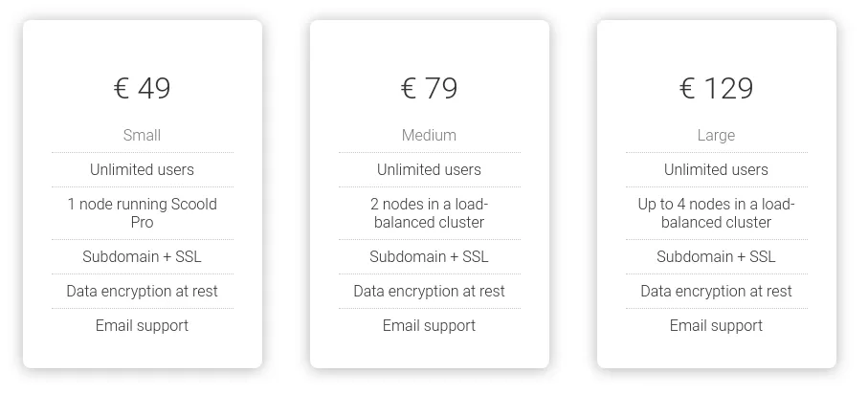This screenshot has height=394, width=868.
Task: Click Unlimited users in Large plan
Action: [716, 169]
